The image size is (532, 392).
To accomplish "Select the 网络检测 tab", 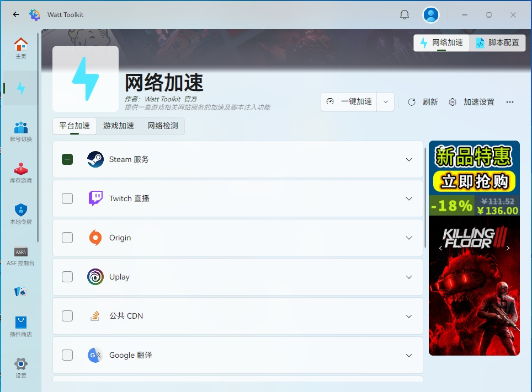I will 163,126.
